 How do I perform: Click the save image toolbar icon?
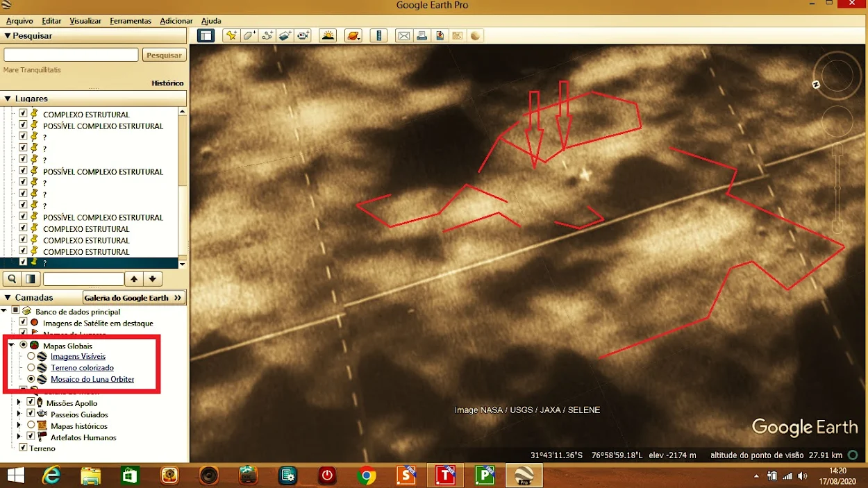tap(440, 35)
